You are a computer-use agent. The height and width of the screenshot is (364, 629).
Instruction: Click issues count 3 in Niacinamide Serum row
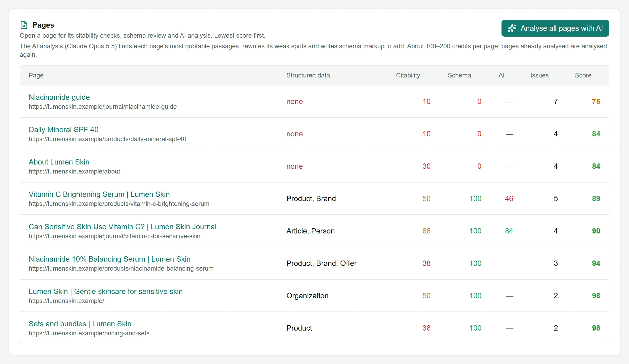[x=555, y=263]
